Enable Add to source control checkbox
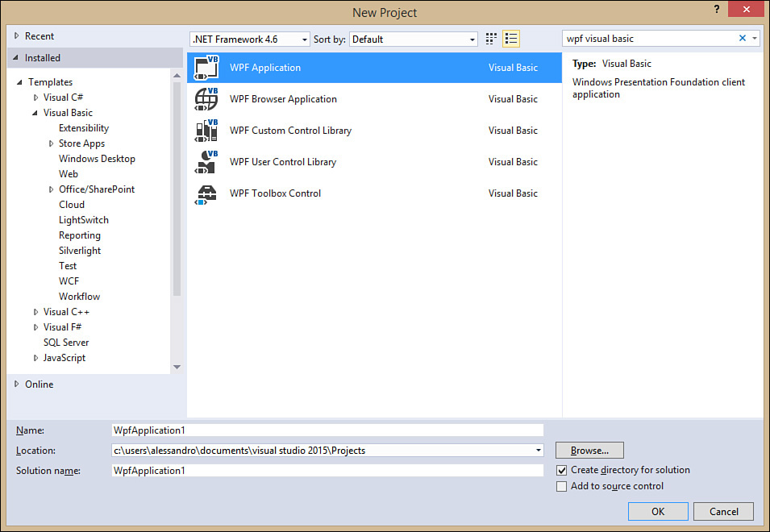The height and width of the screenshot is (532, 770). pos(562,486)
